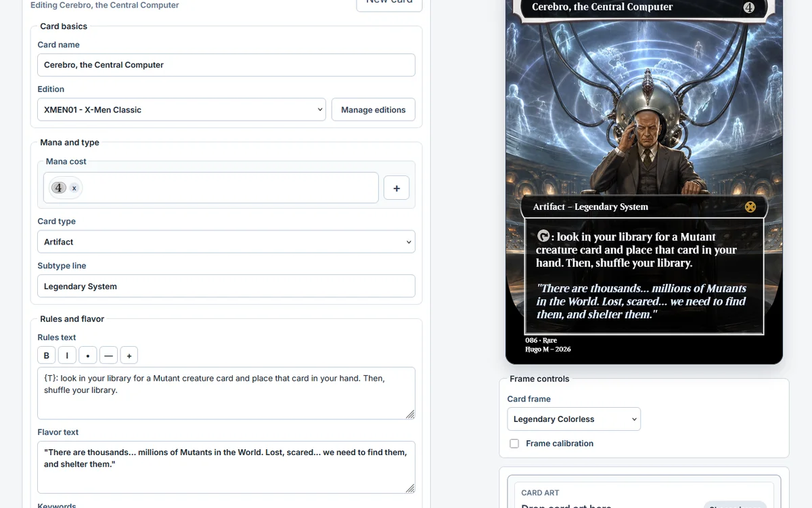
Task: Open the Card type dropdown
Action: click(226, 242)
